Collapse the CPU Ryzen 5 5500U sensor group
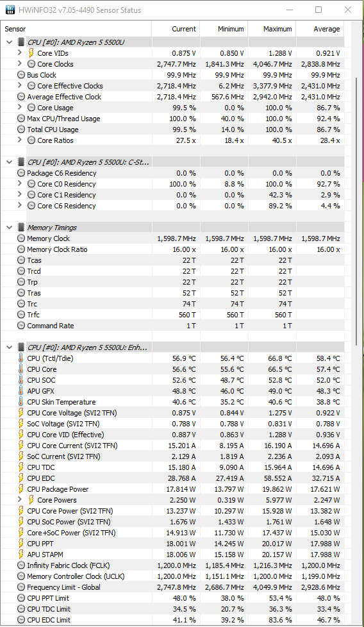The height and width of the screenshot is (627, 364). click(x=9, y=42)
